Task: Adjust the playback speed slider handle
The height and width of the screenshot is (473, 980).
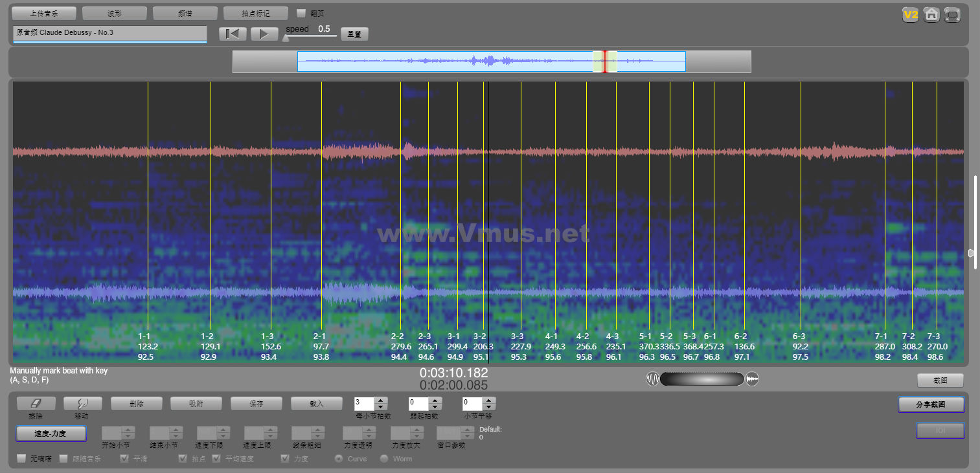Action: click(286, 38)
